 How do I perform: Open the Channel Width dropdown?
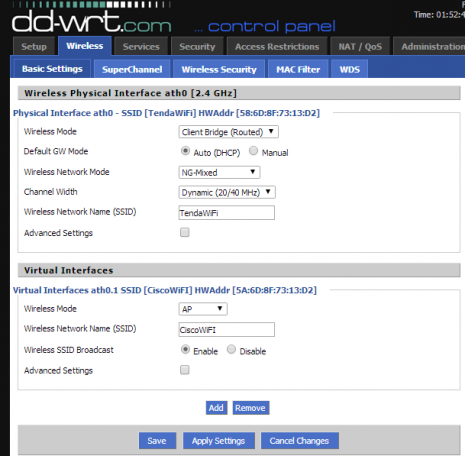tap(227, 192)
